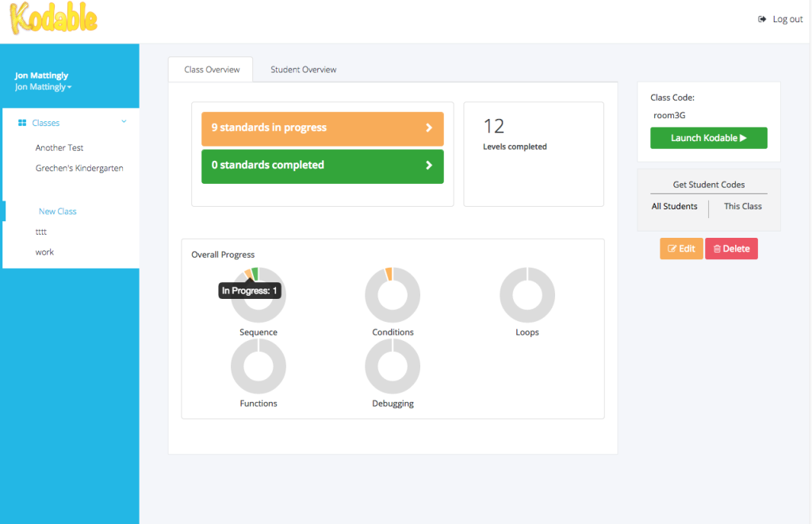Click the logout door icon
The image size is (812, 524).
click(x=762, y=18)
